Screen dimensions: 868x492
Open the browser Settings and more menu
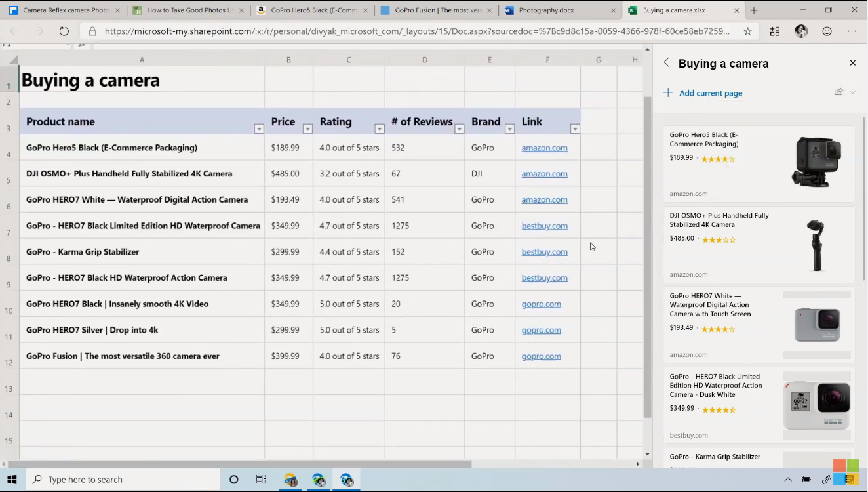(x=852, y=31)
